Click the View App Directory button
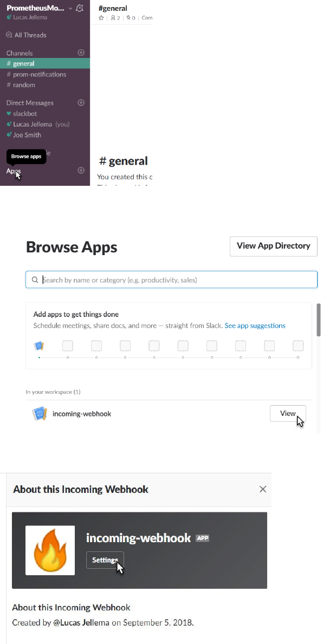This screenshot has width=336, height=644. [273, 246]
